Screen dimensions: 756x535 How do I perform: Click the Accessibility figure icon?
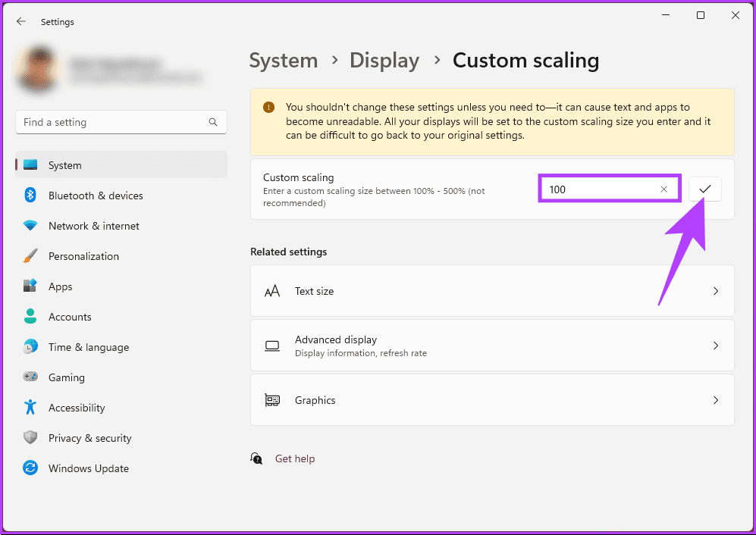tap(30, 408)
